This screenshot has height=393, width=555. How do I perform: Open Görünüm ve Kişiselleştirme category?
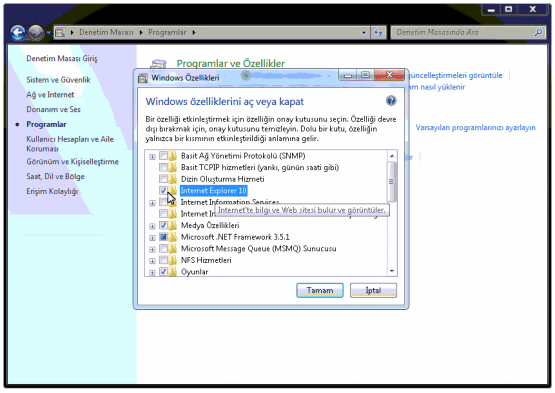coord(72,162)
